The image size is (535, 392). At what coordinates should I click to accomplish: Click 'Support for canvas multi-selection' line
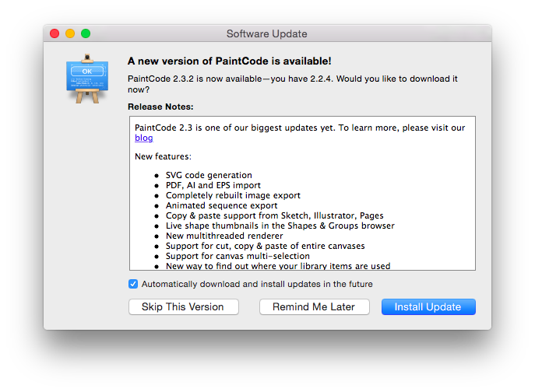point(238,256)
